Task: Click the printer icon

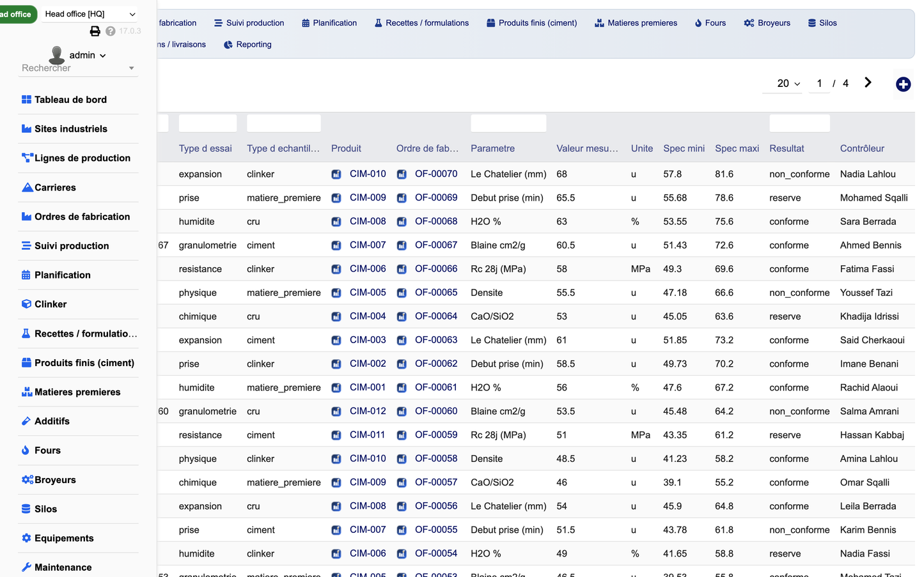Action: [x=95, y=31]
